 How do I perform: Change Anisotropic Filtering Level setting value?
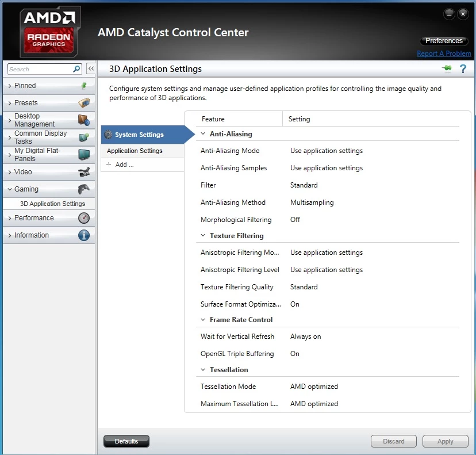point(327,270)
